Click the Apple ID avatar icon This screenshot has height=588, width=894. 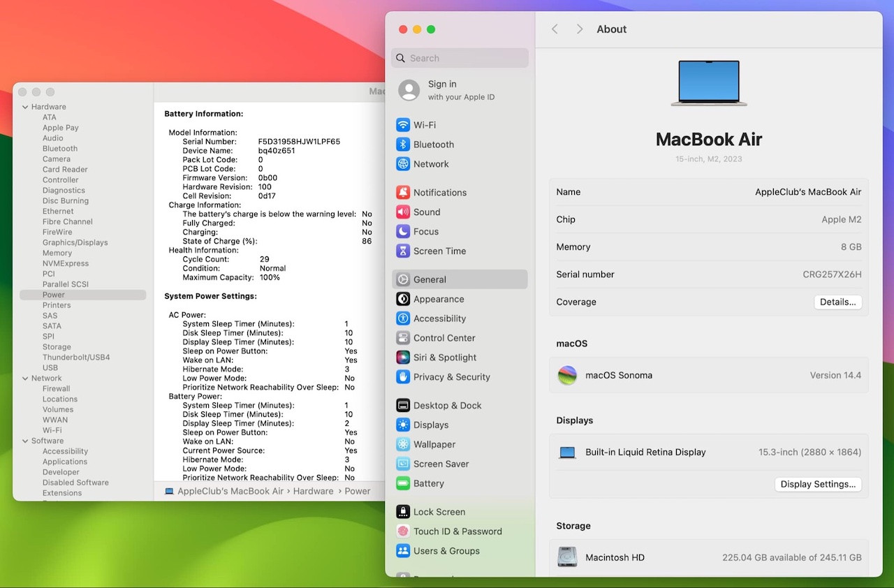(x=409, y=90)
